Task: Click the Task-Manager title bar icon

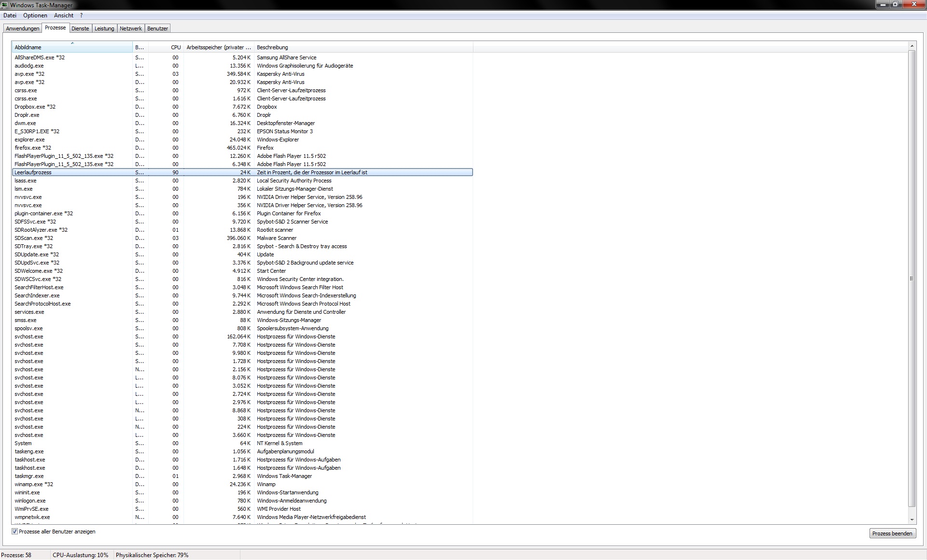Action: (4, 5)
